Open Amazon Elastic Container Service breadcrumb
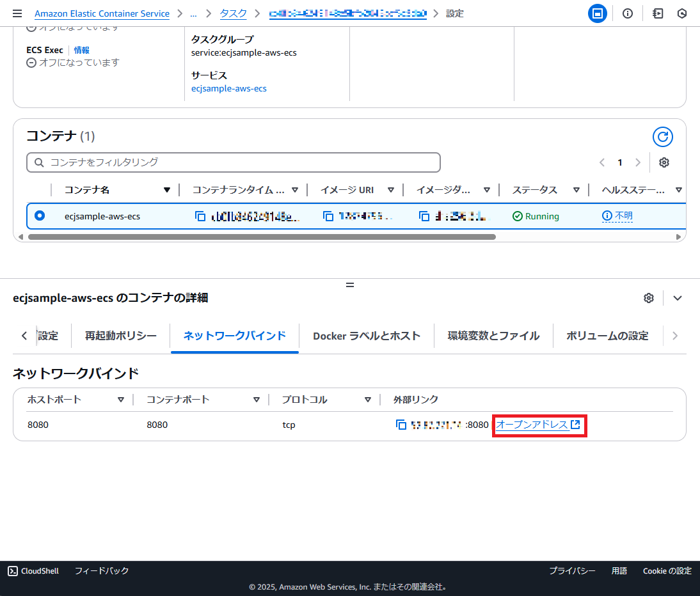This screenshot has height=596, width=700. coord(102,14)
